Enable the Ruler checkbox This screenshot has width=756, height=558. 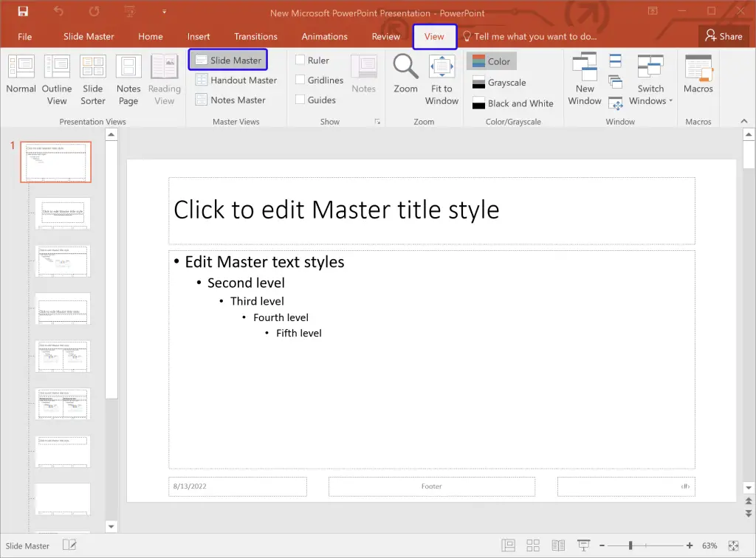299,60
